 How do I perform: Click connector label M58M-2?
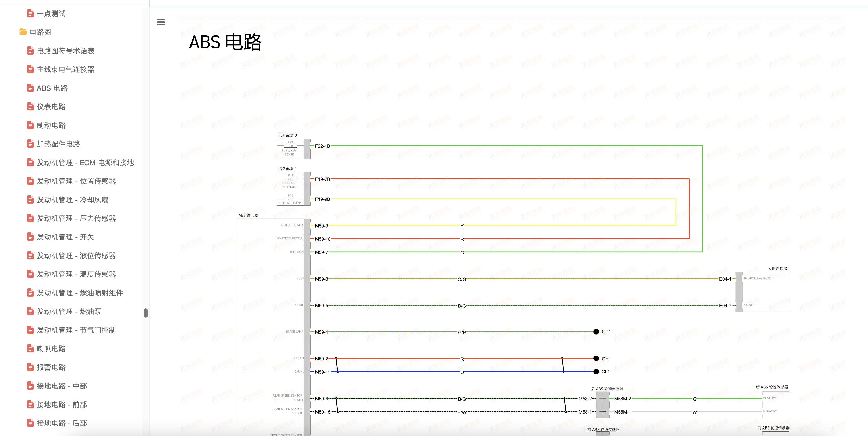point(623,399)
